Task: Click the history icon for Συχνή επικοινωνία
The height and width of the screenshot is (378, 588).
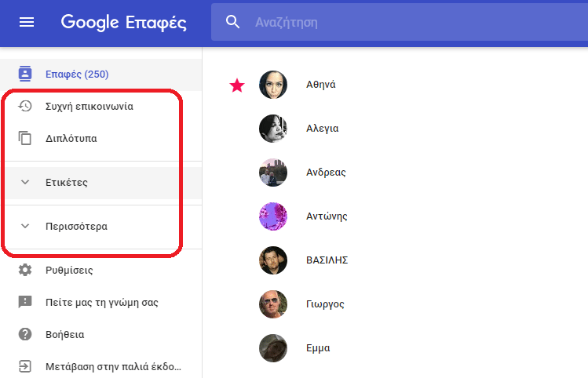Action: click(25, 107)
